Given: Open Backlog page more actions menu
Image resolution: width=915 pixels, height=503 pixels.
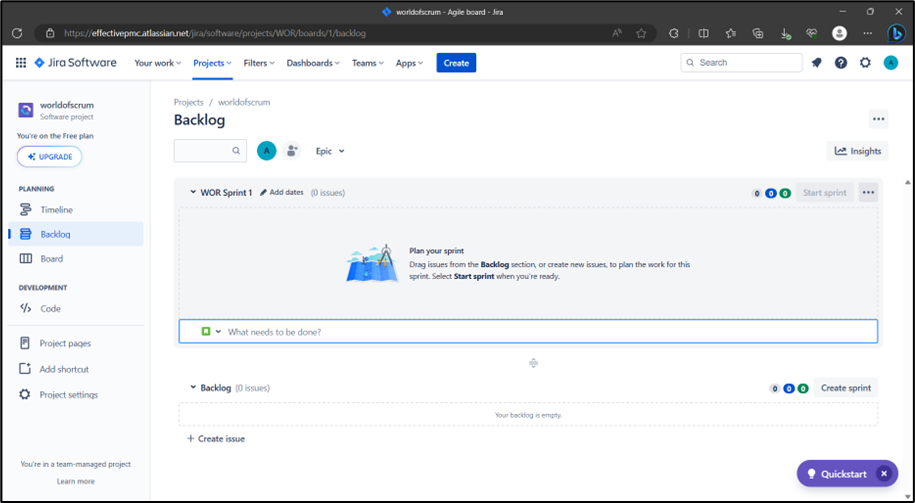Looking at the screenshot, I should (x=879, y=119).
